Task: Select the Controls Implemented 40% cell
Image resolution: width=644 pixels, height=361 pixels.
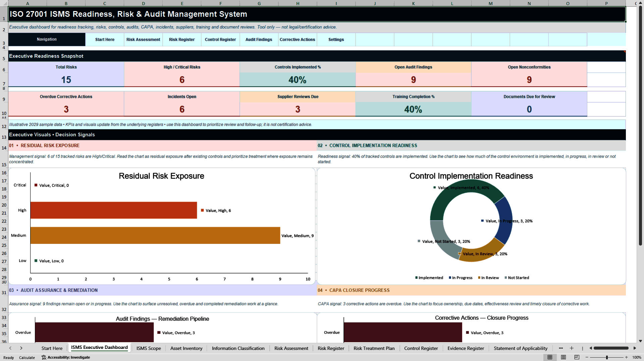Action: click(x=298, y=80)
